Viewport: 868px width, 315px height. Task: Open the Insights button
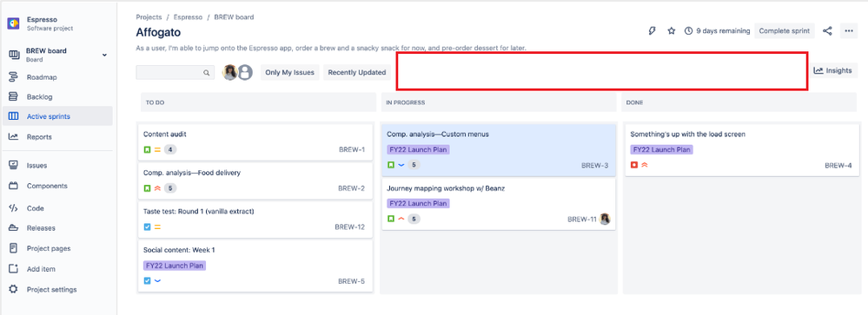tap(834, 71)
